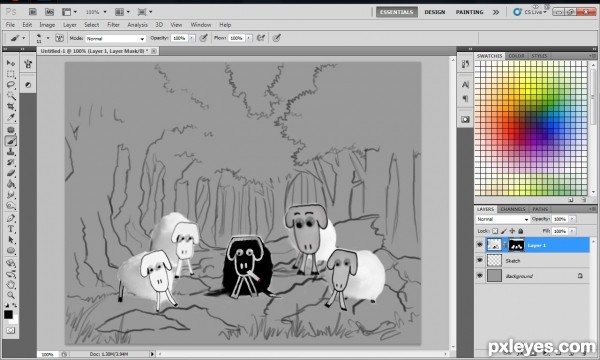Viewport: 600px width, 360px height.
Task: Select the Spot Healing Brush tool
Action: click(x=11, y=130)
